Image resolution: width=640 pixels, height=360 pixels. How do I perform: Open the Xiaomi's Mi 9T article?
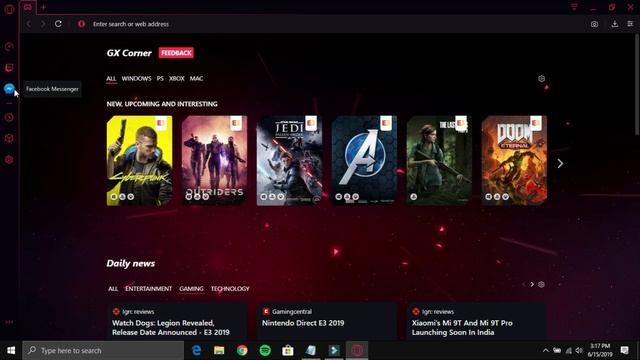[477, 322]
